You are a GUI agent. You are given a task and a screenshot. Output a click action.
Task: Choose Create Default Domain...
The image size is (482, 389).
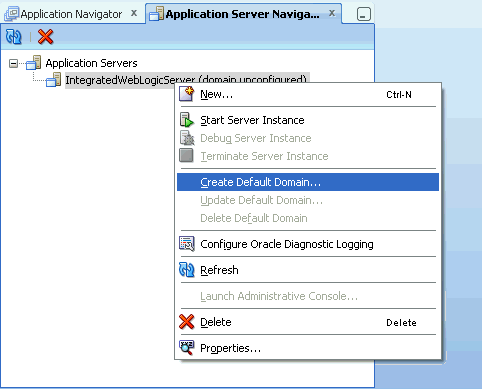[x=307, y=182]
